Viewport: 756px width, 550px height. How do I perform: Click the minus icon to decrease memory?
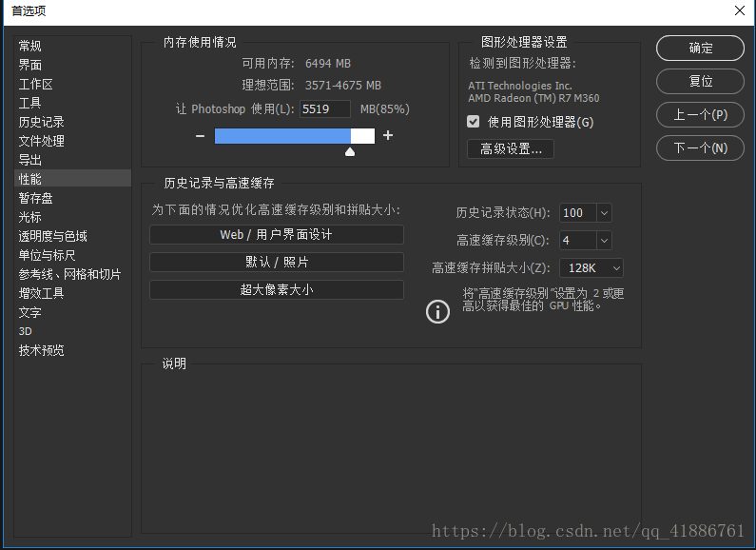coord(200,136)
